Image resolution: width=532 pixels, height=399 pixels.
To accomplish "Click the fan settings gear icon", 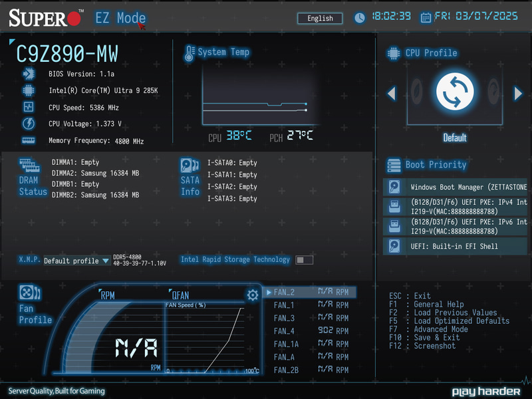I will [x=253, y=295].
